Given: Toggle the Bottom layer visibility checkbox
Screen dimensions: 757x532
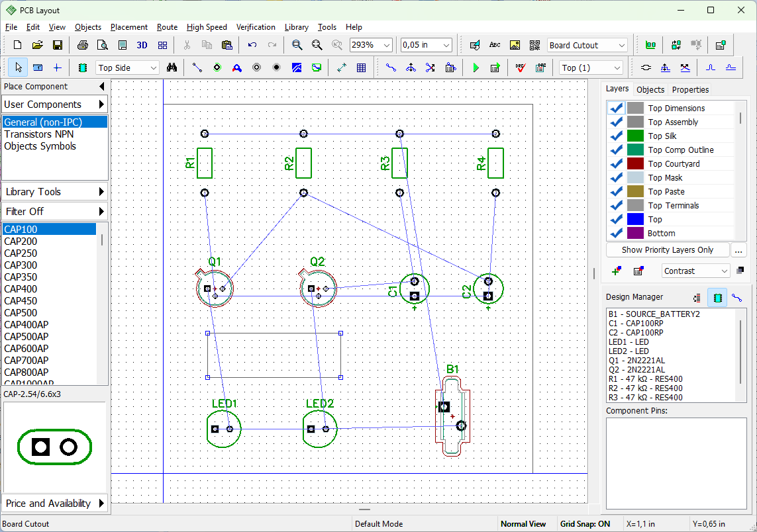Looking at the screenshot, I should tap(616, 234).
